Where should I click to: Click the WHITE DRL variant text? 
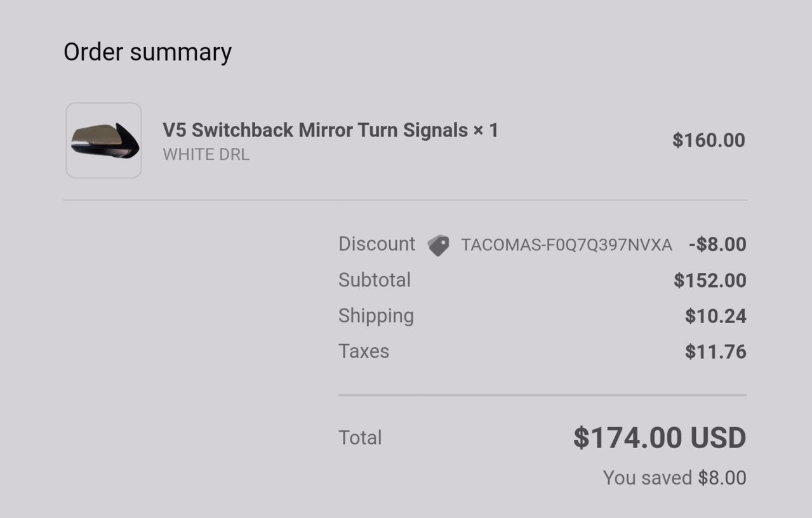point(206,154)
